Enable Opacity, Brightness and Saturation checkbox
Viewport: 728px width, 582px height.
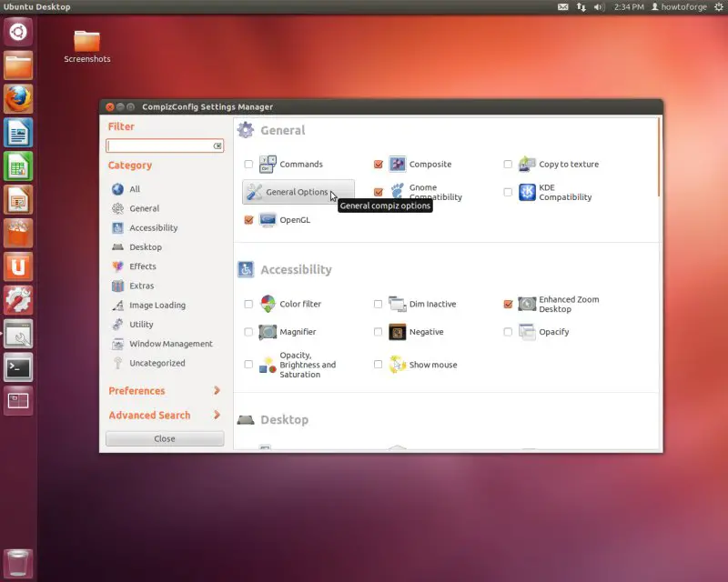[248, 365]
